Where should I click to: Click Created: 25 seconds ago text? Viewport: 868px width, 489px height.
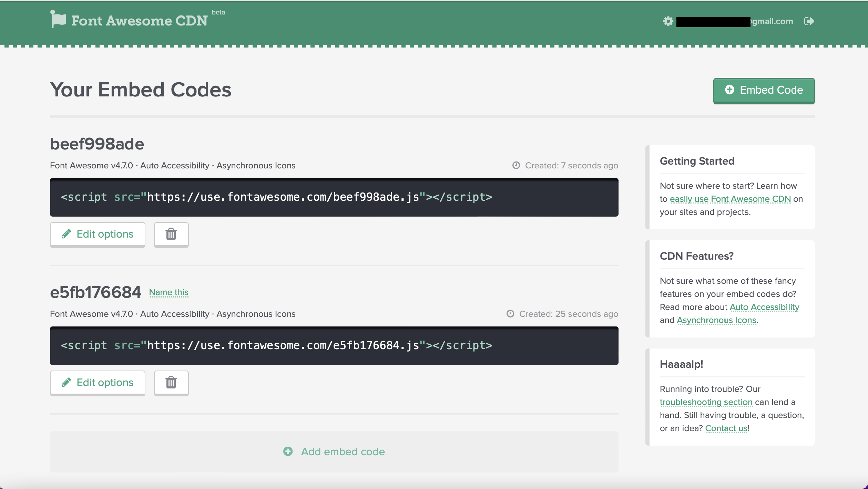569,314
